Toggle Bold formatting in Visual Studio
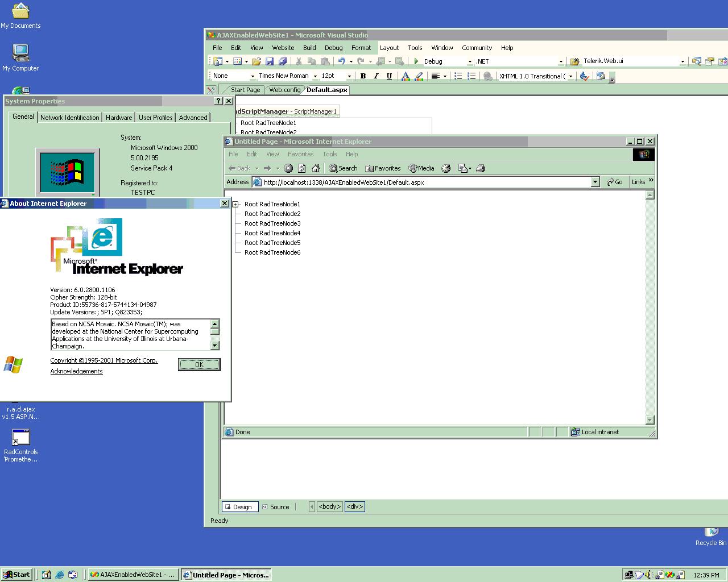This screenshot has width=728, height=582. coord(363,76)
